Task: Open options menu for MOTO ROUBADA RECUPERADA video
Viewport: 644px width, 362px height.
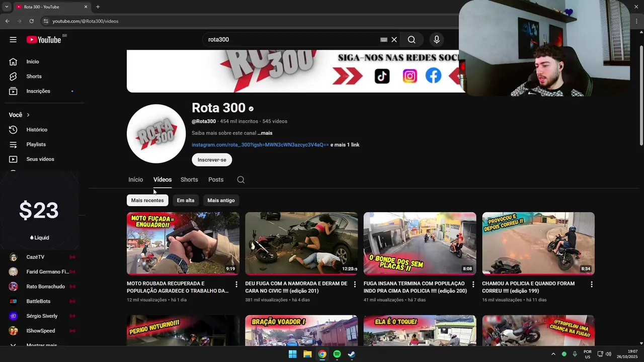Action: coord(236,285)
